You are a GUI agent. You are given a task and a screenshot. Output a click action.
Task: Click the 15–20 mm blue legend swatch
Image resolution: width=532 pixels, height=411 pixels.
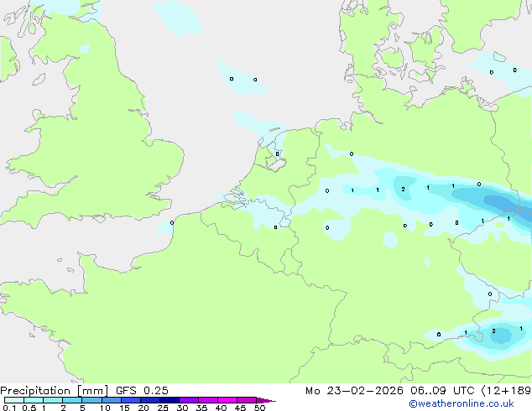[x=130, y=400]
